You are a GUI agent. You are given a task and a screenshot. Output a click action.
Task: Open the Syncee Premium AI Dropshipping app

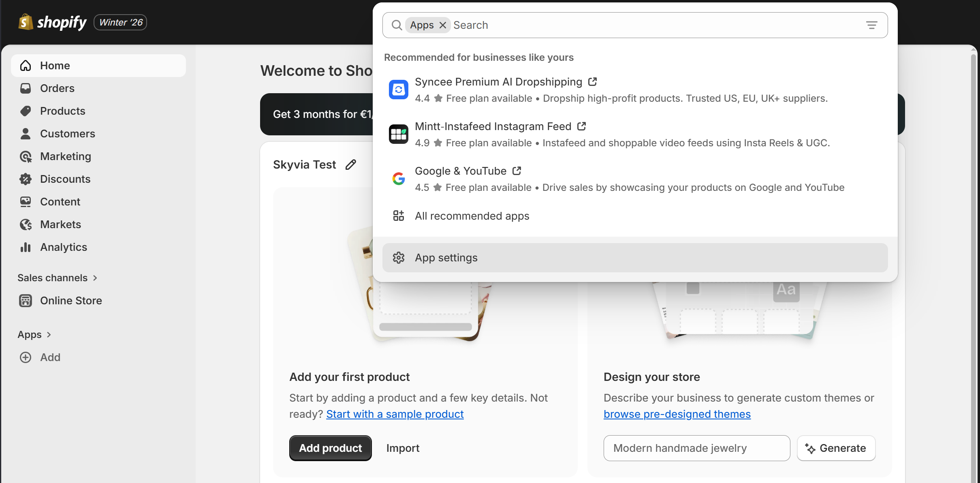[x=498, y=82]
